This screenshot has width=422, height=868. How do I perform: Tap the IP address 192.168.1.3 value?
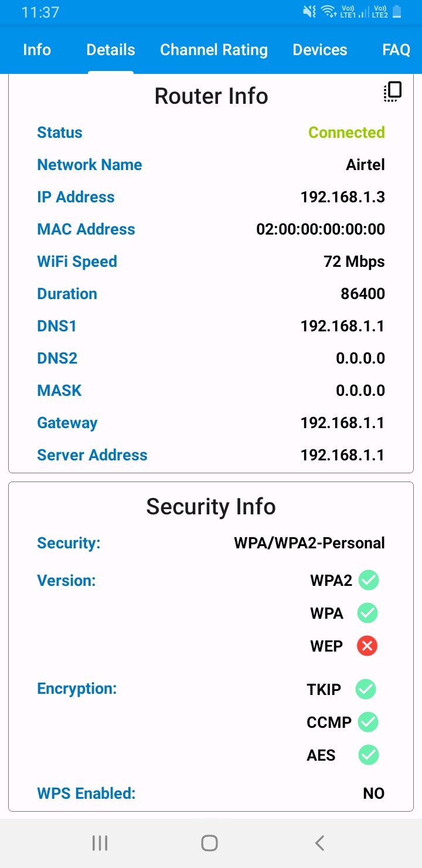tap(343, 197)
